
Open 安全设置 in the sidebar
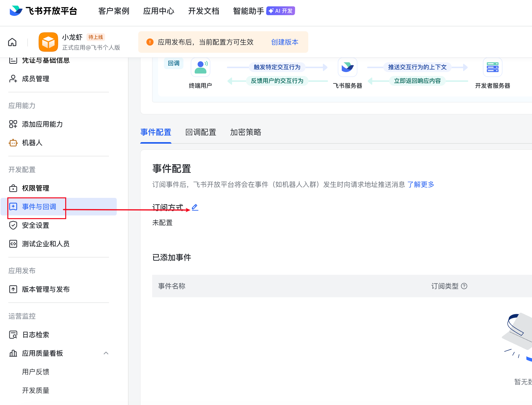pos(35,225)
